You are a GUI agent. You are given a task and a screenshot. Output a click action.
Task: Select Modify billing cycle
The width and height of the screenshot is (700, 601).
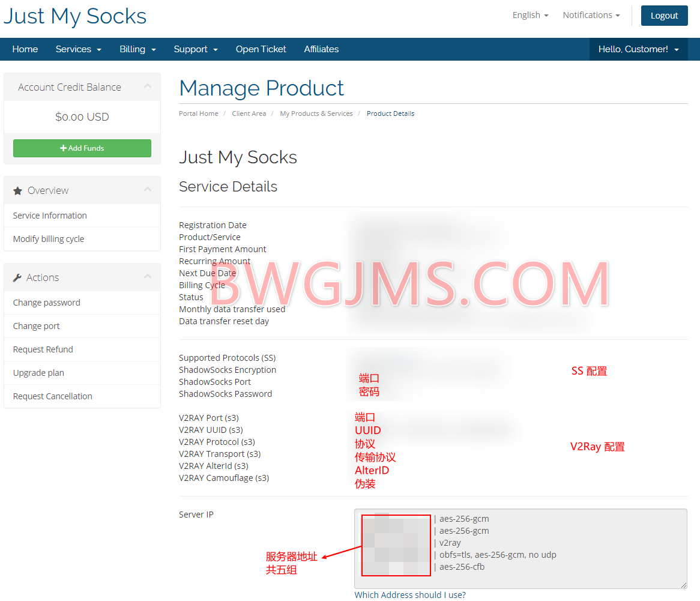pos(82,239)
